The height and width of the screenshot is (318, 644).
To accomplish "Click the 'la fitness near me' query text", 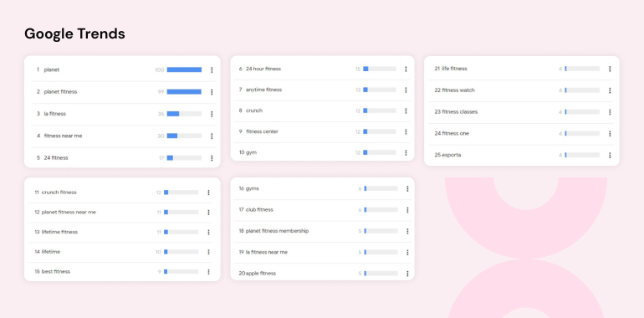I will click(x=267, y=252).
